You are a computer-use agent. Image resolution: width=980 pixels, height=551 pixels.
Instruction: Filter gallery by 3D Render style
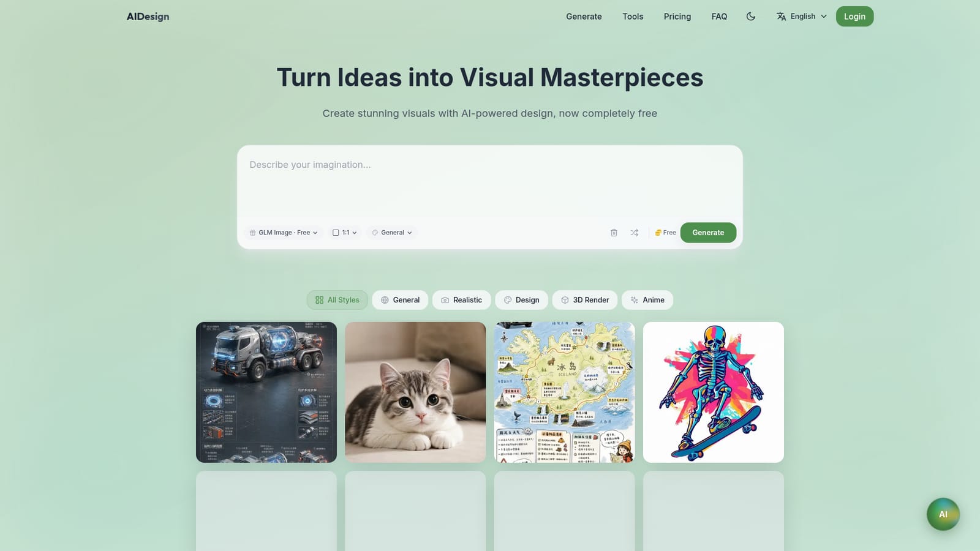pyautogui.click(x=585, y=300)
